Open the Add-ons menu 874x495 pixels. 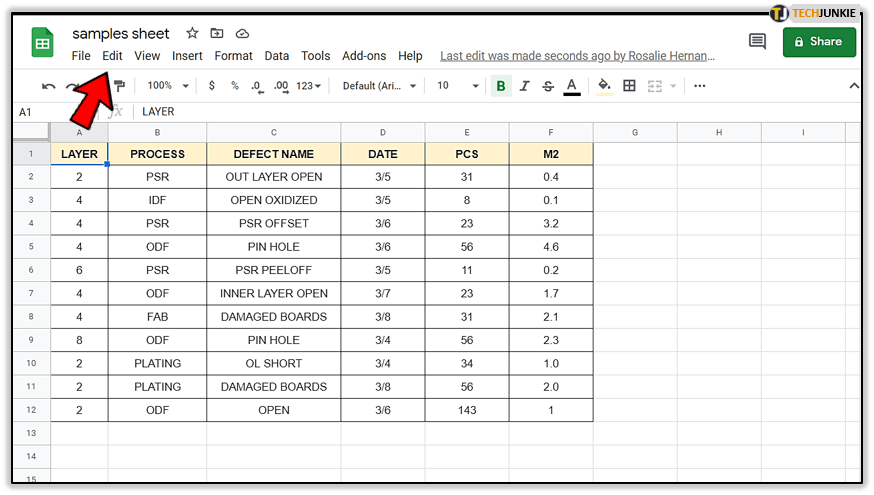(365, 56)
